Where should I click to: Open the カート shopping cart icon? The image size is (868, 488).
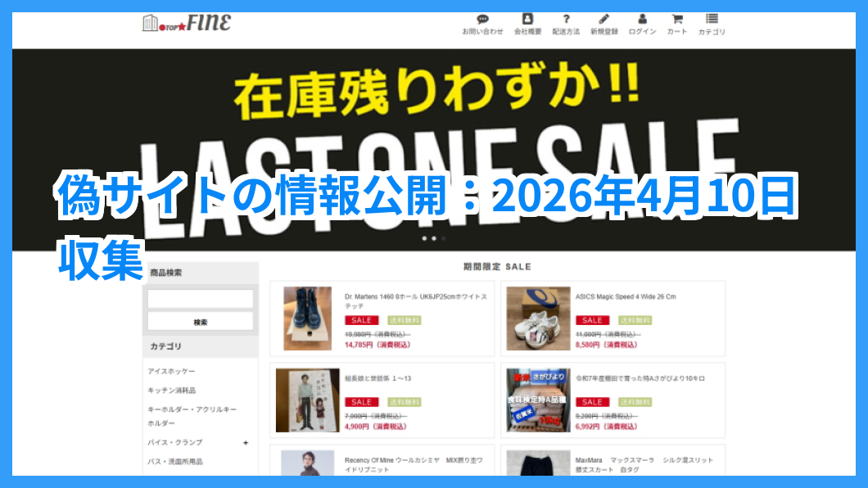[677, 20]
